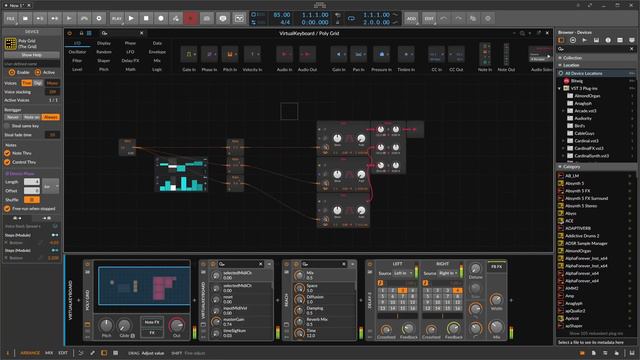Click the Length value field
The image size is (640, 360).
[x=31, y=182]
